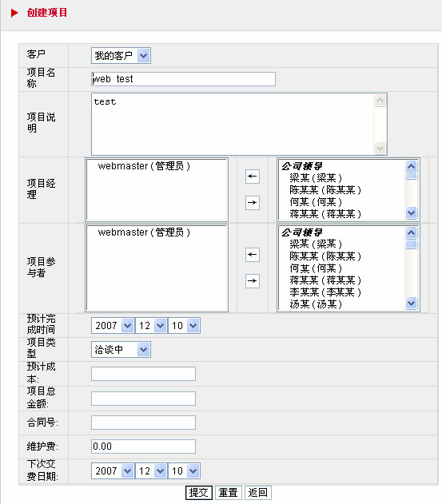Select webmaster (管理员) in 项目经理 list

click(x=144, y=166)
